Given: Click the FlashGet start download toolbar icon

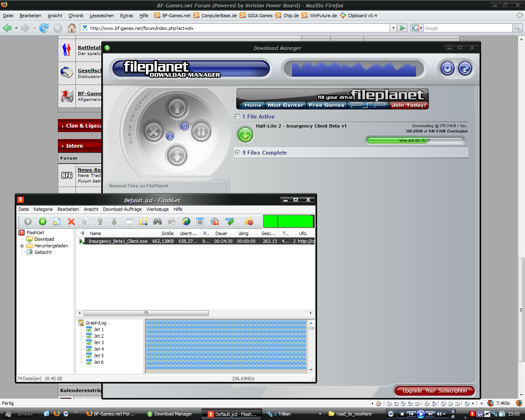Looking at the screenshot, I should pyautogui.click(x=28, y=221).
